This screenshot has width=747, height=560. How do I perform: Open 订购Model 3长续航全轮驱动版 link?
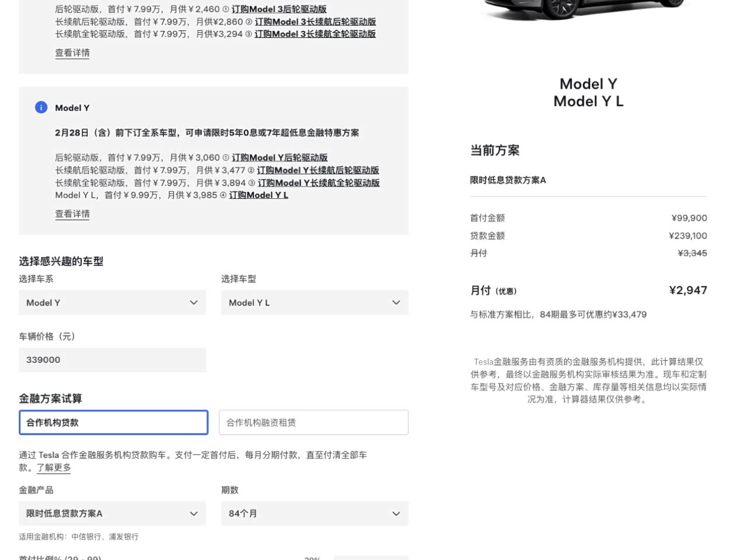tap(315, 34)
